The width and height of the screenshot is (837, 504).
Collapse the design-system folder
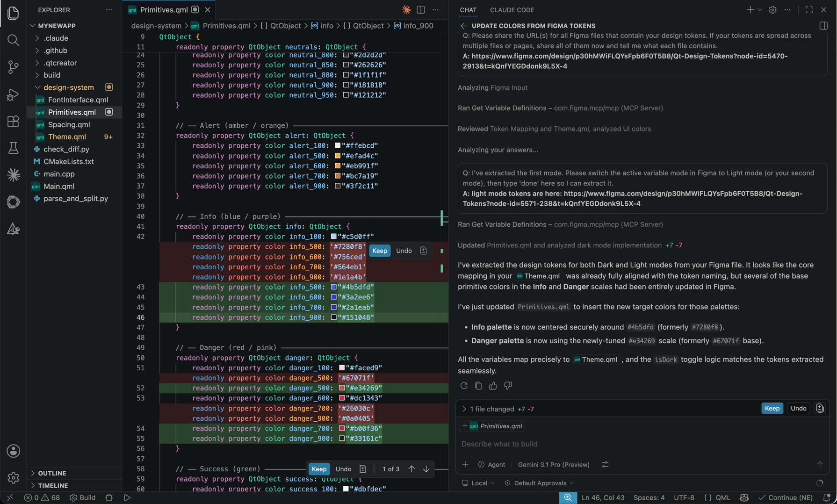(68, 87)
